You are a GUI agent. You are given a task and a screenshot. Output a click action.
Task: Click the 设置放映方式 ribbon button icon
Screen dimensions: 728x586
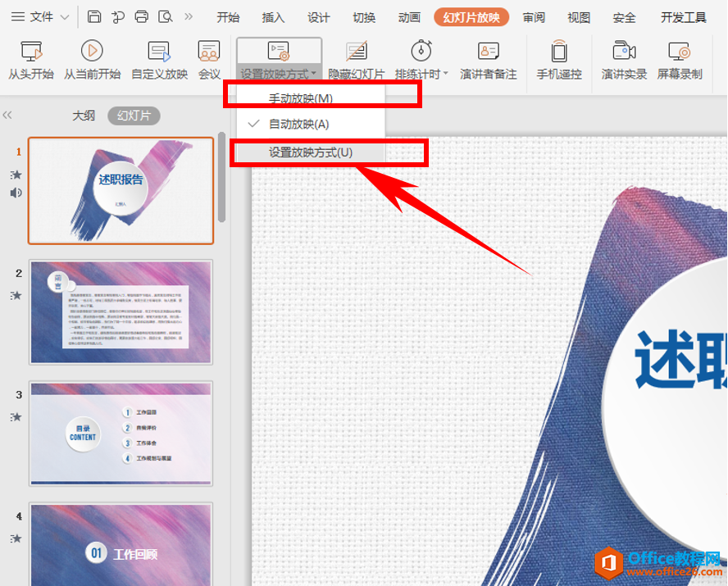click(279, 52)
